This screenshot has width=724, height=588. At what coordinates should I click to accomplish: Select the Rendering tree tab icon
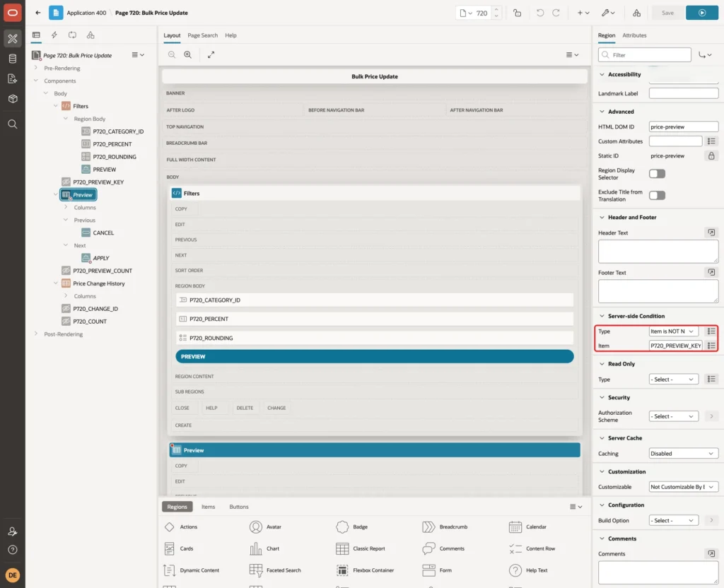tap(36, 35)
